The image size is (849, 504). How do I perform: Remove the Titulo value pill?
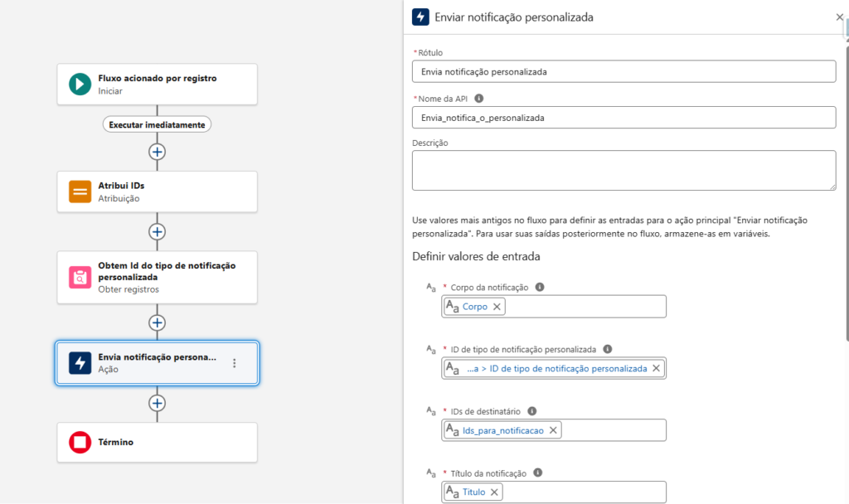coord(495,492)
